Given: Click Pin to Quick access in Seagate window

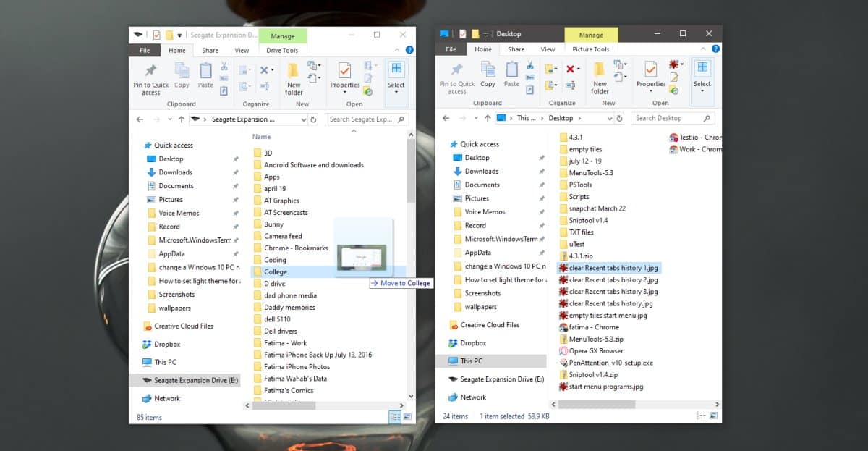Looking at the screenshot, I should tap(150, 80).
